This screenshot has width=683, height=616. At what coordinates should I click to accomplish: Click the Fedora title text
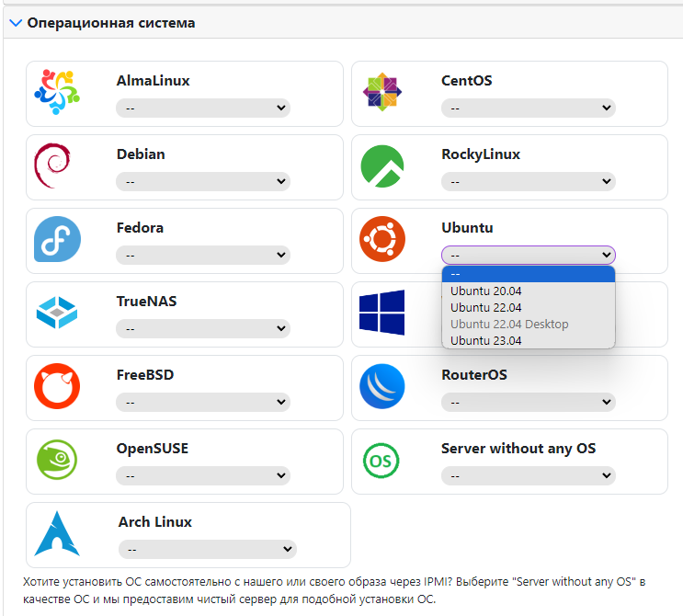140,228
